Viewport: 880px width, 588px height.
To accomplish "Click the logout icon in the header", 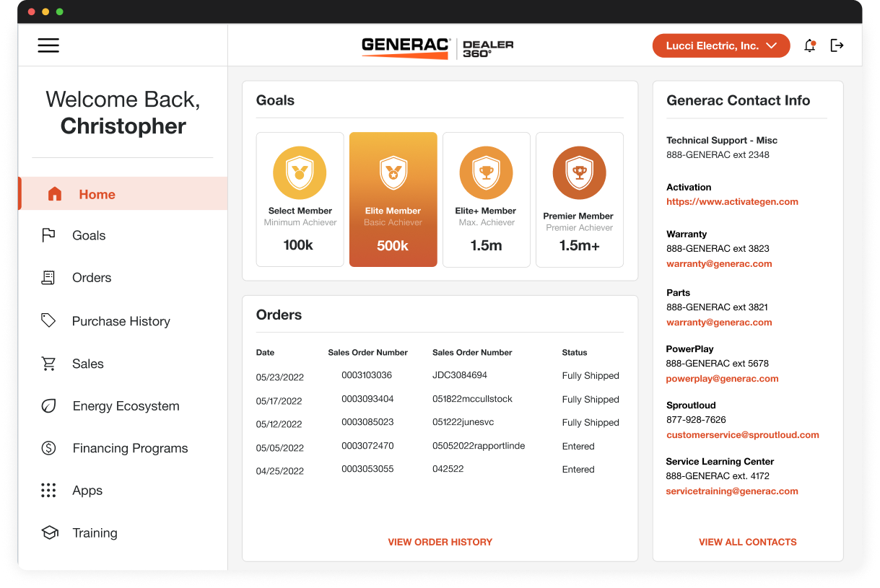I will point(837,45).
